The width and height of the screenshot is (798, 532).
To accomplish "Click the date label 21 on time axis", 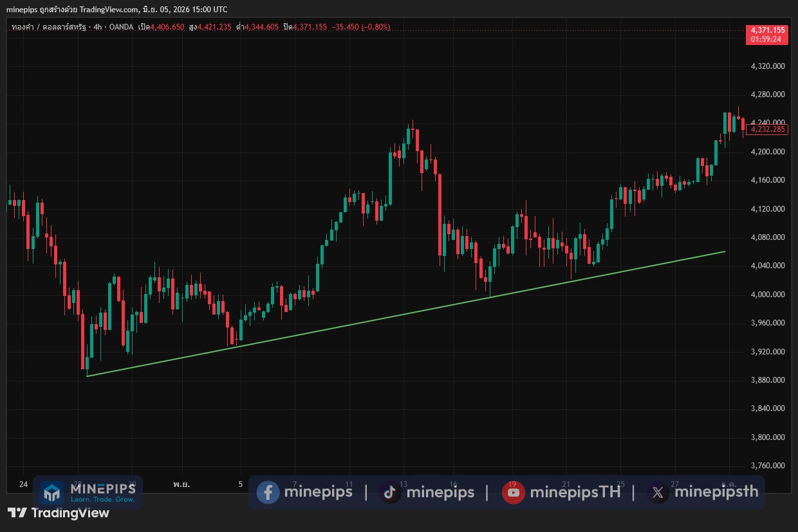I will click(567, 484).
